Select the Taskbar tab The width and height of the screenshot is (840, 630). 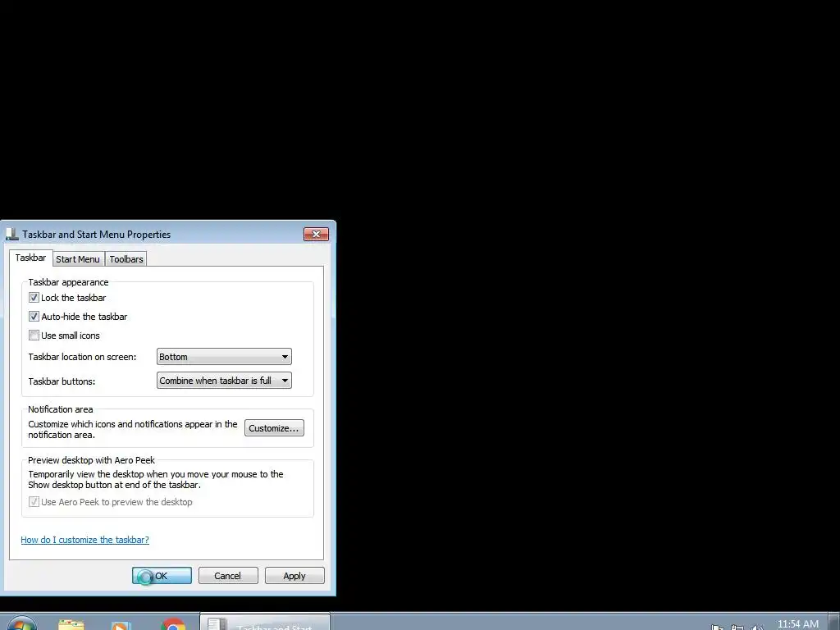coord(30,258)
